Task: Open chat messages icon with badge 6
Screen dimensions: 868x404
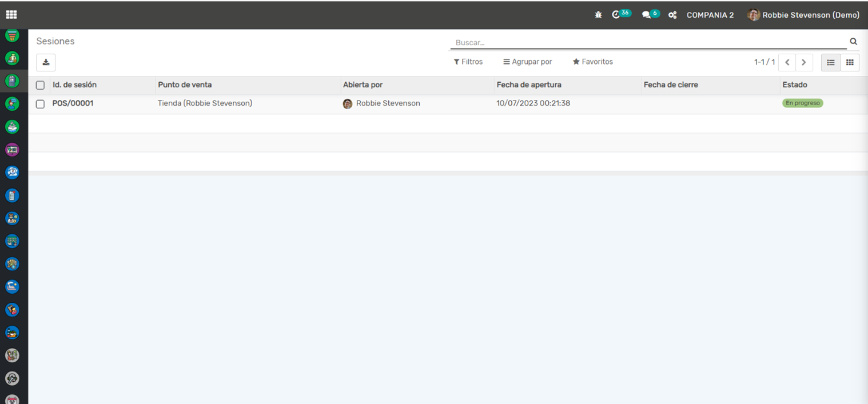Action: 647,15
